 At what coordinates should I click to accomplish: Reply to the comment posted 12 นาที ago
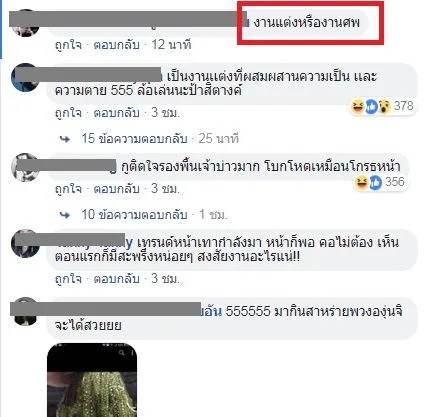116,45
